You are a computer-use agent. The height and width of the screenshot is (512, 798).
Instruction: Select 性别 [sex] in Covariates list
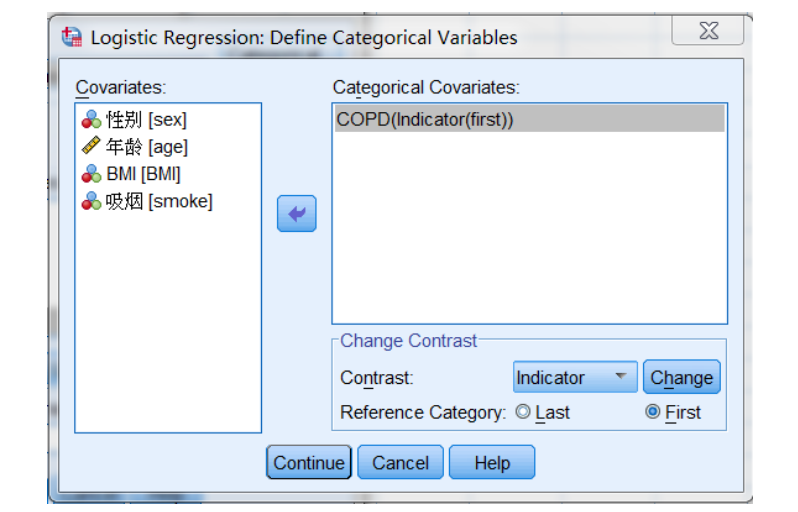click(146, 120)
